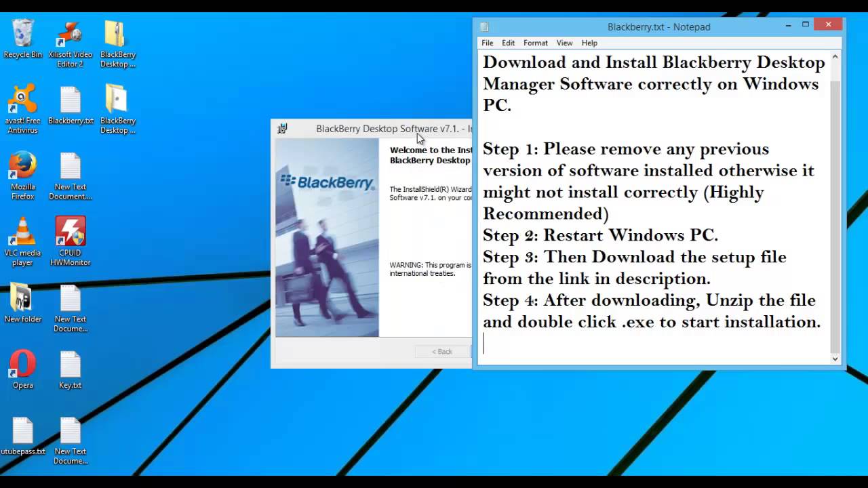Viewport: 868px width, 488px height.
Task: Click Notepad scrollbar down arrow
Action: [835, 359]
